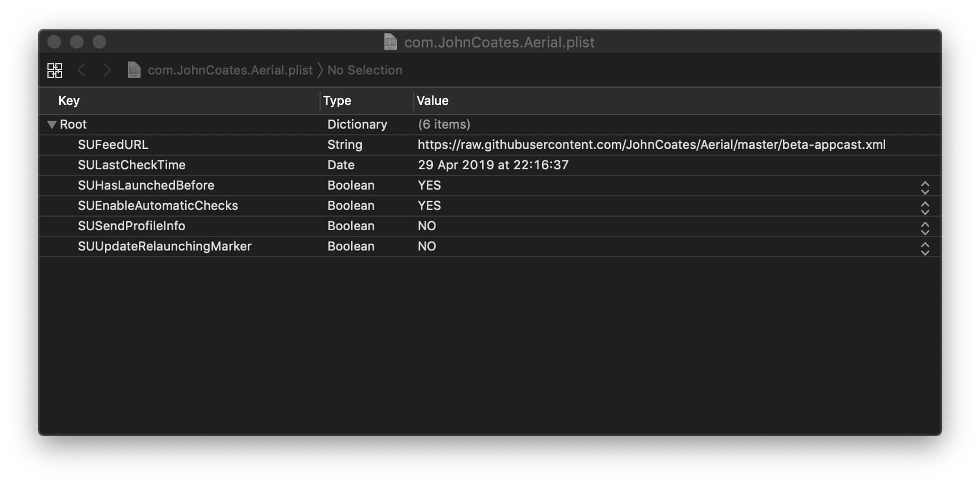Close the plist editor window
The width and height of the screenshot is (980, 483).
(54, 42)
